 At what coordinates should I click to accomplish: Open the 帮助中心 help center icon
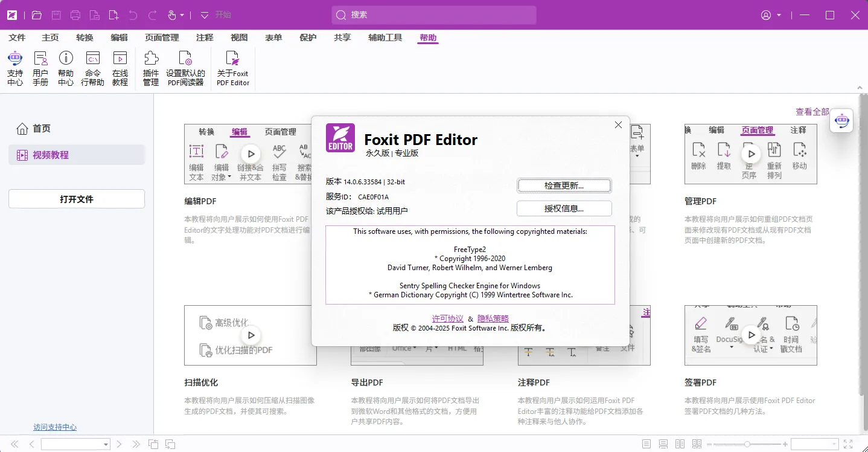coord(66,68)
